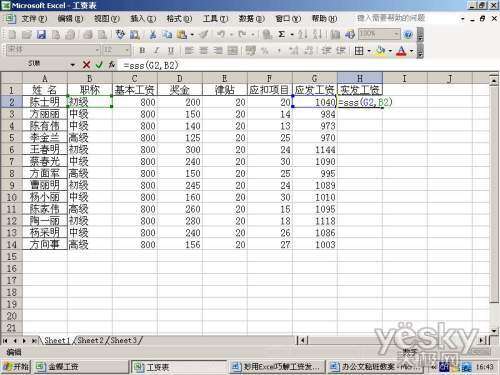The width and height of the screenshot is (500, 375).
Task: Open the font color dropdown arrow
Action: tap(412, 51)
